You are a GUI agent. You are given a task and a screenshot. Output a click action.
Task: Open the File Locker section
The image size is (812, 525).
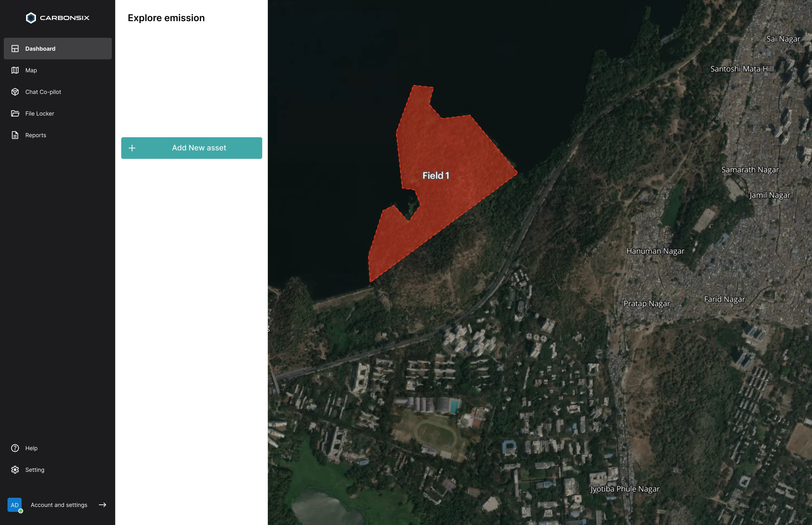[x=40, y=114]
